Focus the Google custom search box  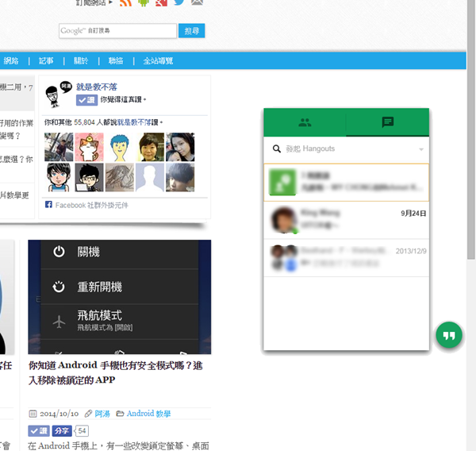pyautogui.click(x=117, y=31)
